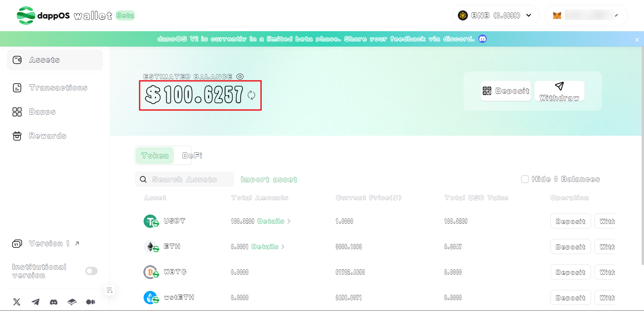Deposit WBTC from the asset row
The image size is (644, 311).
pyautogui.click(x=571, y=272)
